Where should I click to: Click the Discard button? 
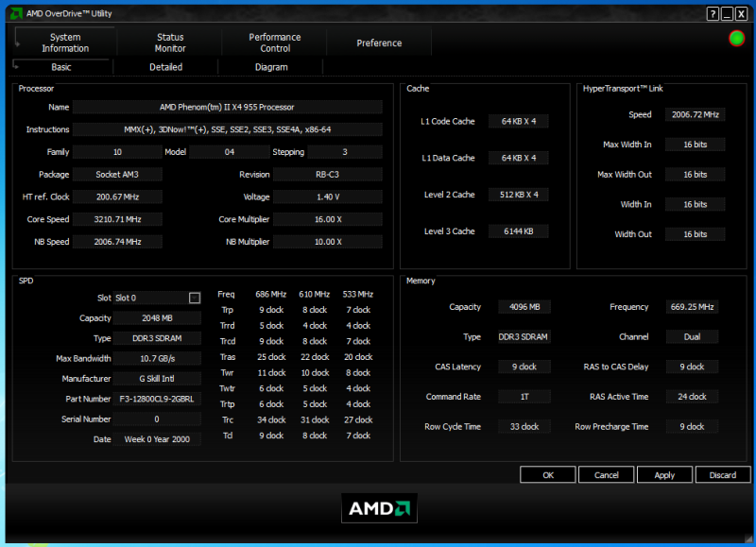coord(723,474)
